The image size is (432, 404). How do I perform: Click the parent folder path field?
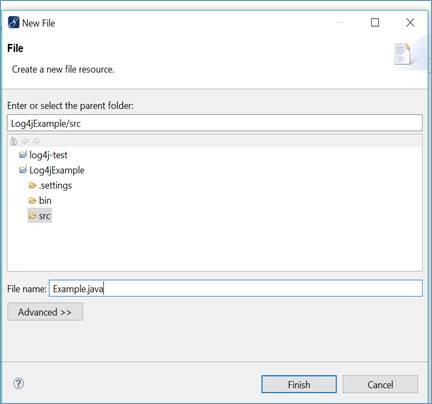point(215,123)
